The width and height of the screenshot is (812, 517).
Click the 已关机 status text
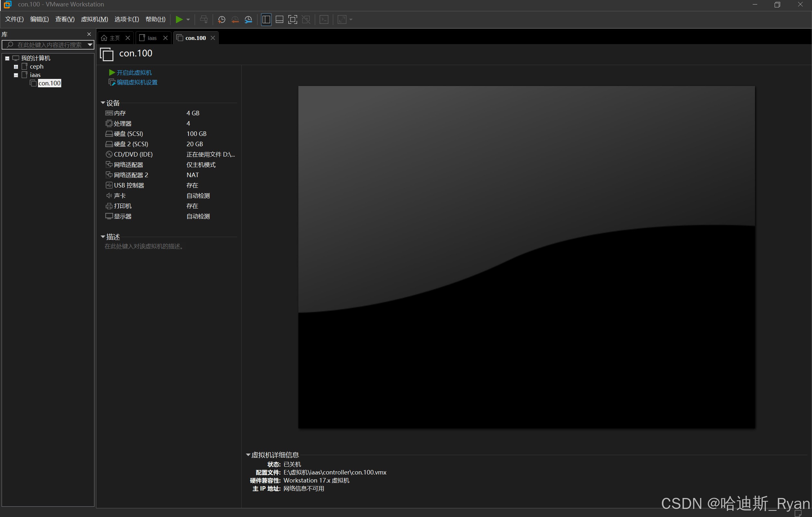(292, 464)
